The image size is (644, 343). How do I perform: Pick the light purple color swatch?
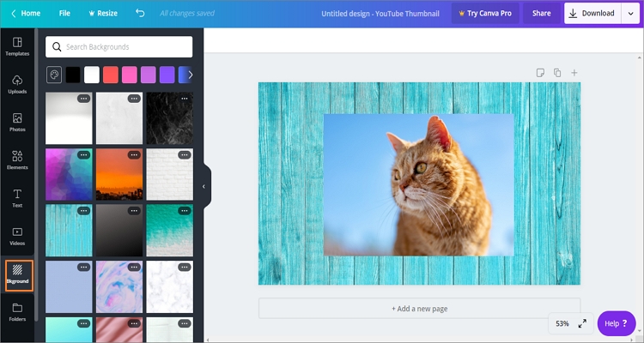click(149, 75)
